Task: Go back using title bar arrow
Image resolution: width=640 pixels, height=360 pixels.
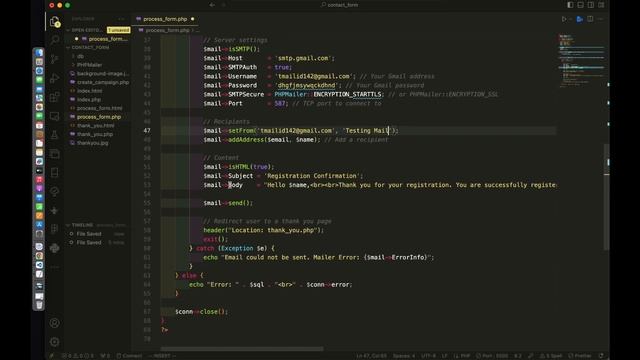Action: pos(212,5)
